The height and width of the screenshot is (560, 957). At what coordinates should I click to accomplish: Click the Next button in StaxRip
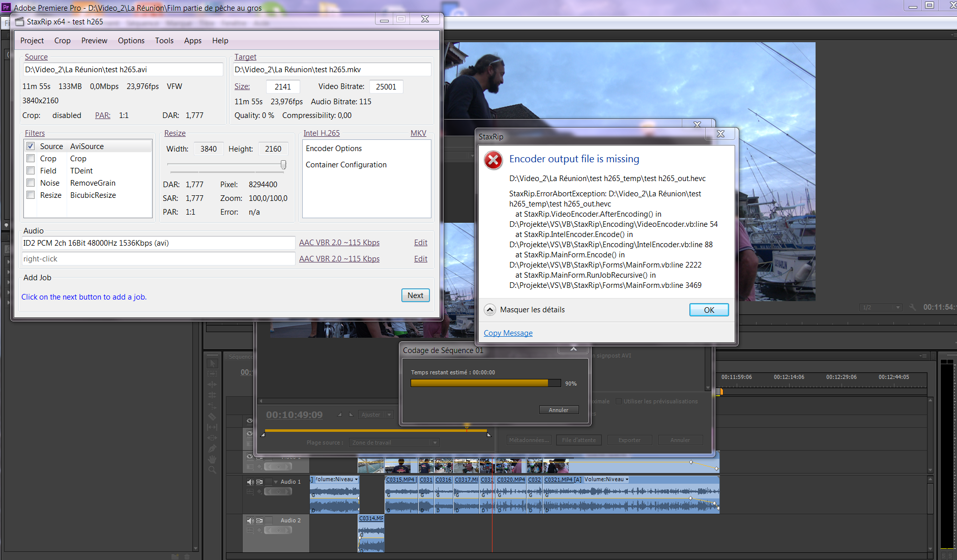point(415,296)
